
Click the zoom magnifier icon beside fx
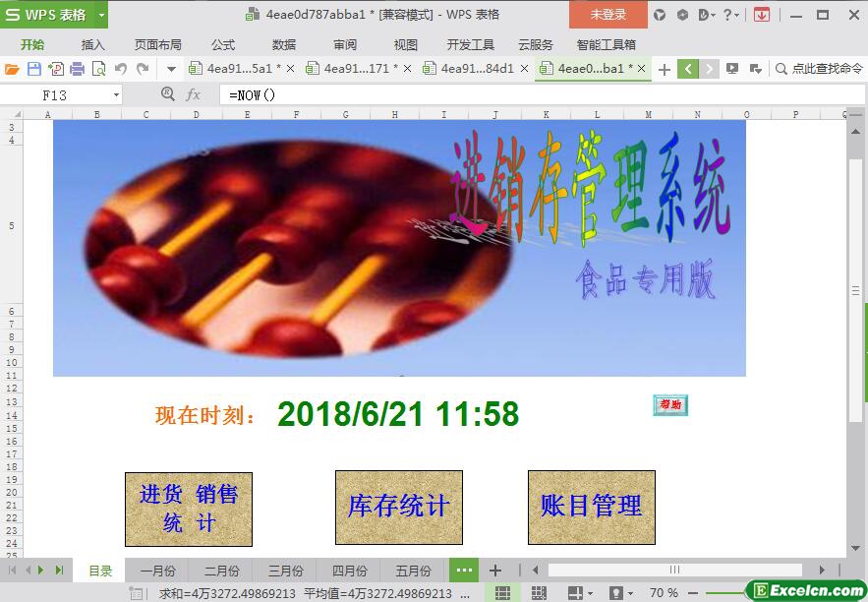point(168,94)
